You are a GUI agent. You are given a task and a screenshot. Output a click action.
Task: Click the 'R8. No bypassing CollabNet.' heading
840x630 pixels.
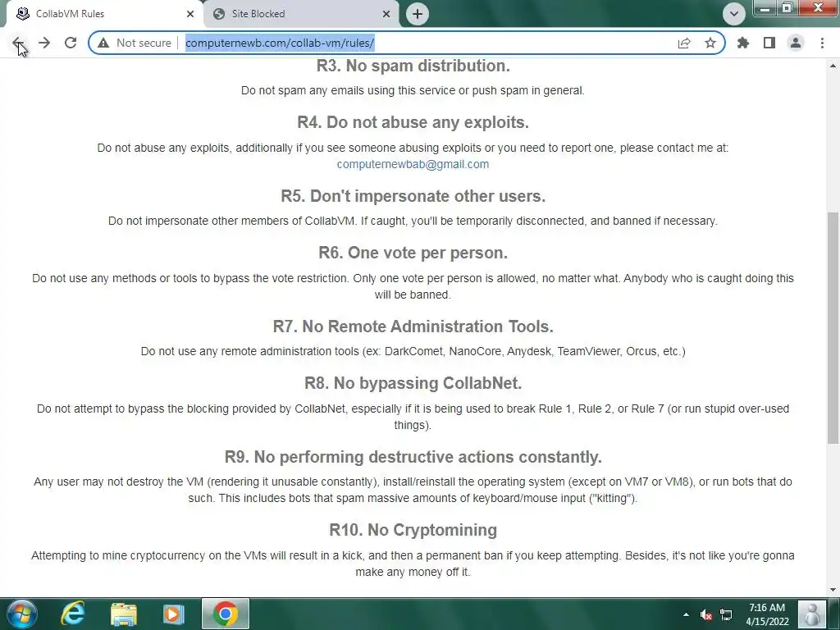(413, 383)
